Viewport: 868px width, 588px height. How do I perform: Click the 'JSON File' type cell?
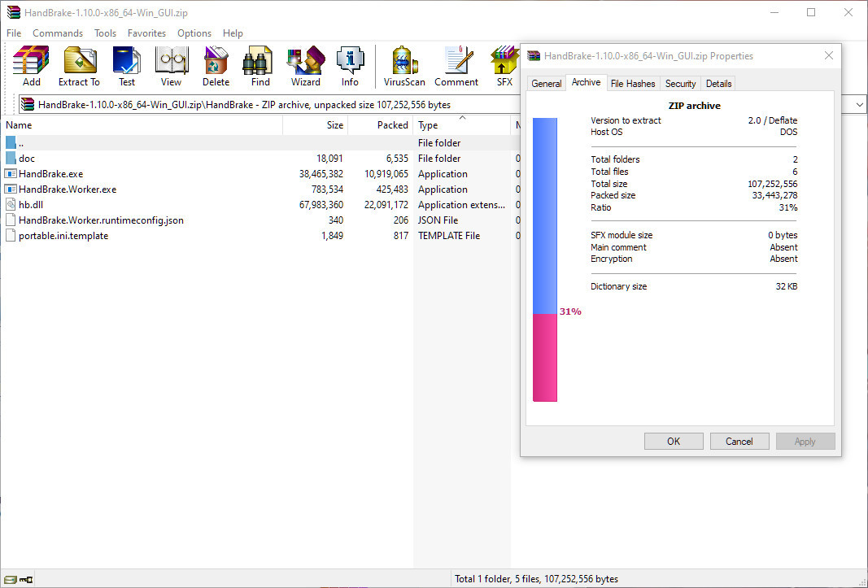[438, 220]
